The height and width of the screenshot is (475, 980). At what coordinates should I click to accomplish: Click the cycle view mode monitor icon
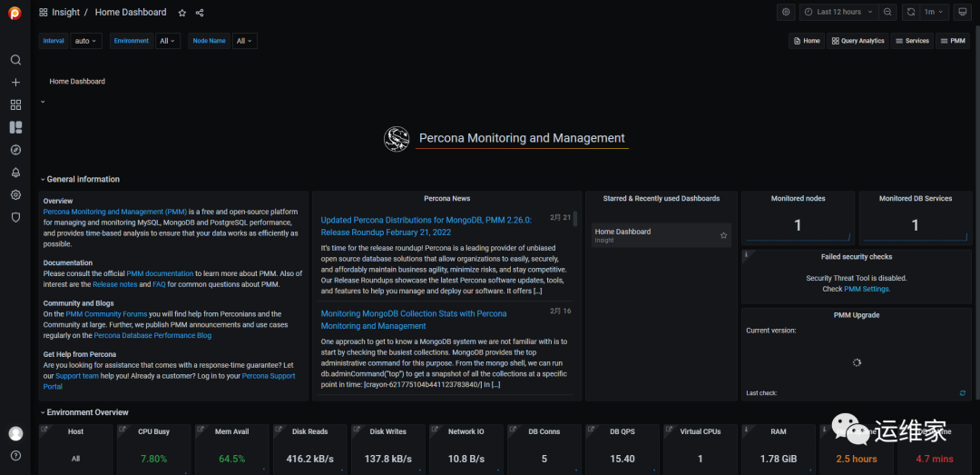click(x=963, y=12)
